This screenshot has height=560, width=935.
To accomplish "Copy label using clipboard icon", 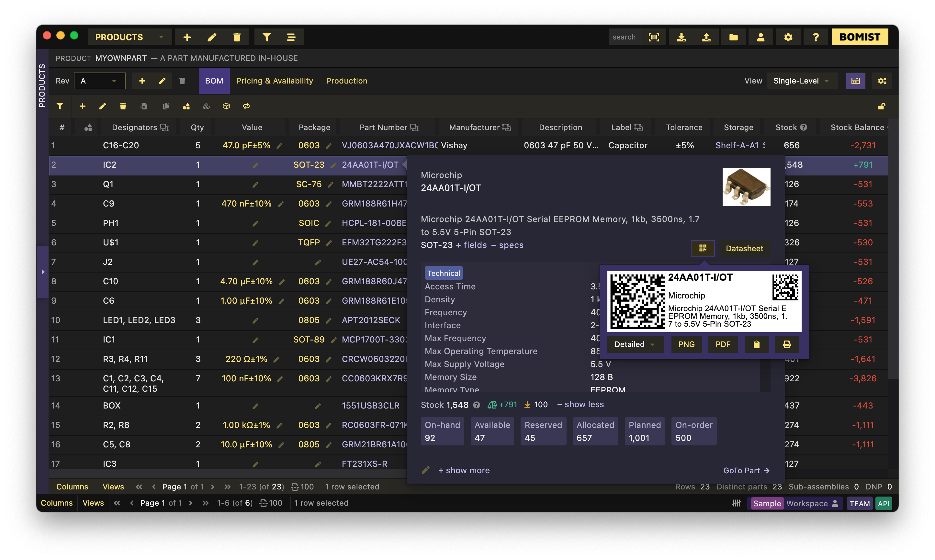I will tap(756, 344).
